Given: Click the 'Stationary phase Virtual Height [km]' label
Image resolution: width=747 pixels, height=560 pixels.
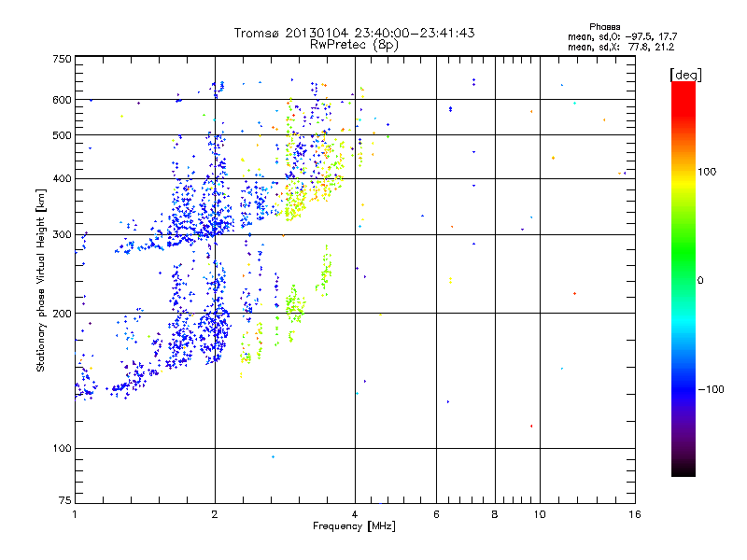Looking at the screenshot, I should click(x=41, y=280).
